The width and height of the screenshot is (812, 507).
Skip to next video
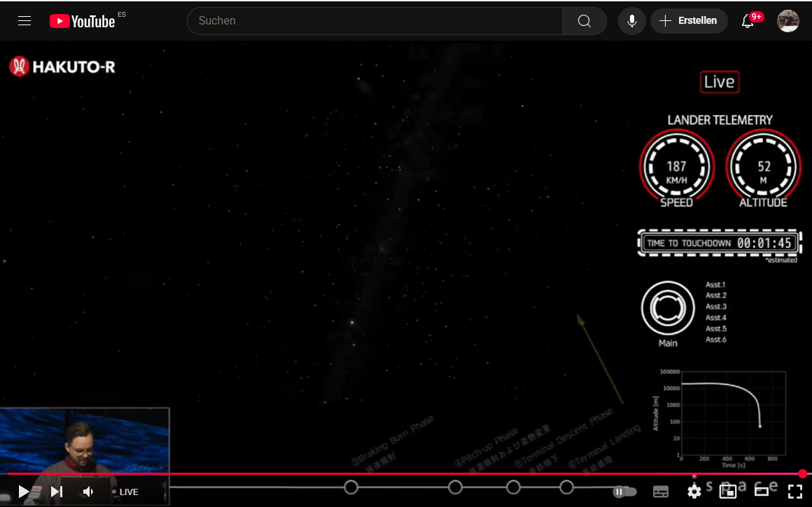pos(57,492)
